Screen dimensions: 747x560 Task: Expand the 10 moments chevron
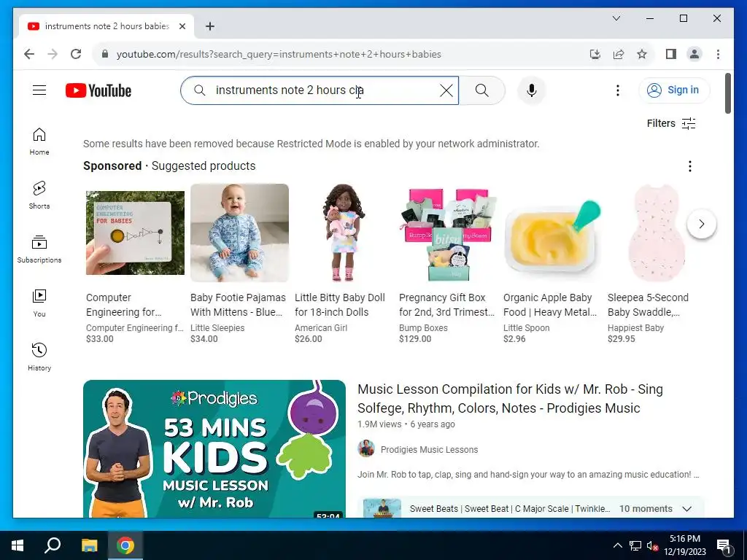tap(686, 508)
